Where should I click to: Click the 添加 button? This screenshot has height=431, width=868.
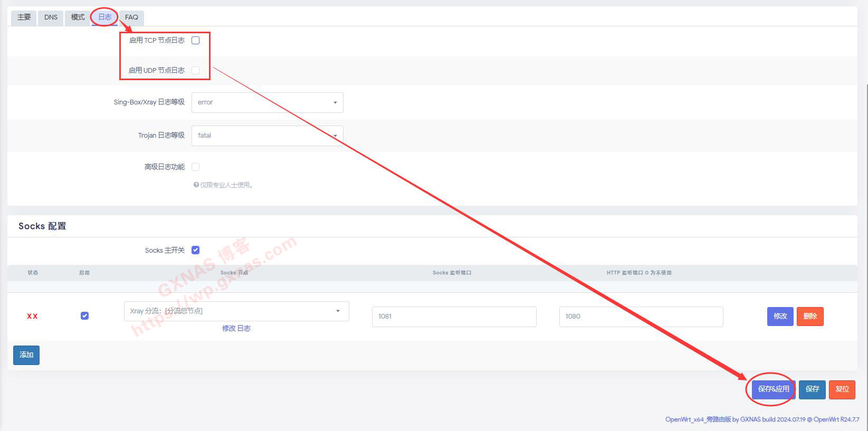[x=26, y=355]
